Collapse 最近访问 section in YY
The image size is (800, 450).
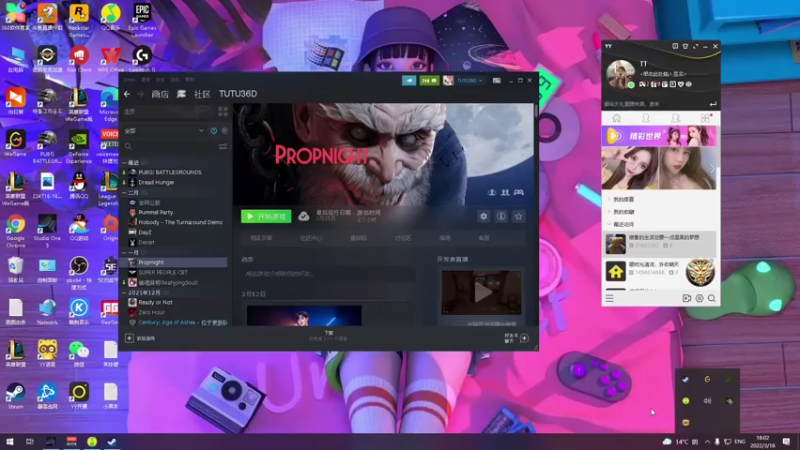[623, 224]
